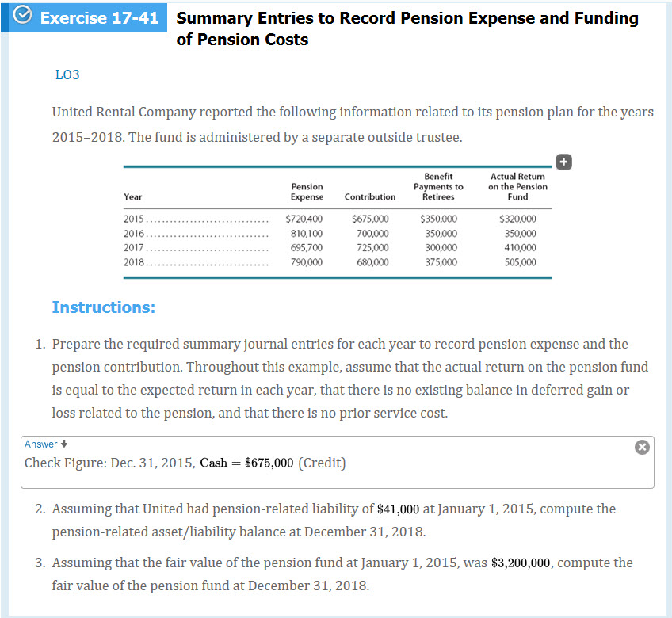Click the Pension Expense column header

click(307, 190)
